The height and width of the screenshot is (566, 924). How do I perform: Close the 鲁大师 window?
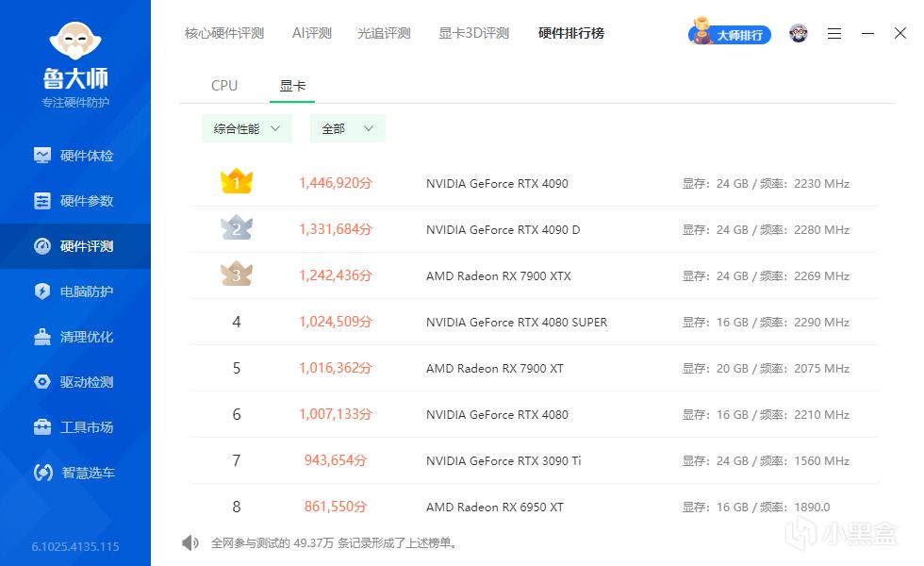tap(899, 33)
